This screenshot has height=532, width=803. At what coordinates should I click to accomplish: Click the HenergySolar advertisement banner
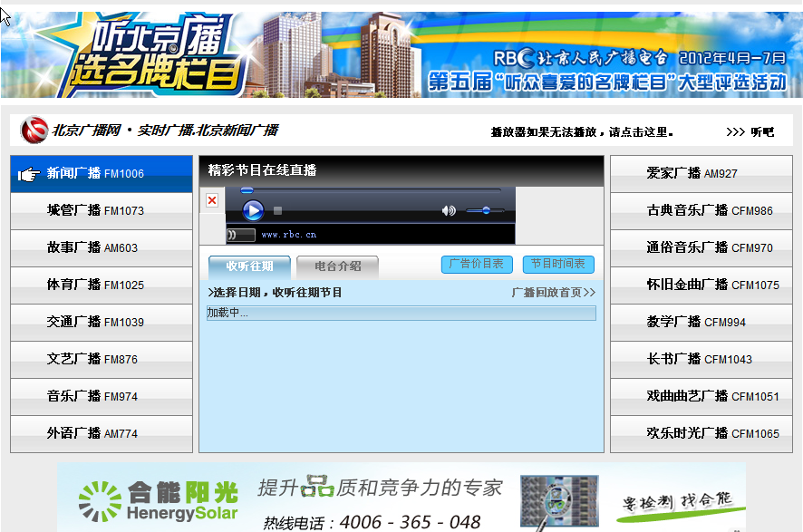[401, 498]
